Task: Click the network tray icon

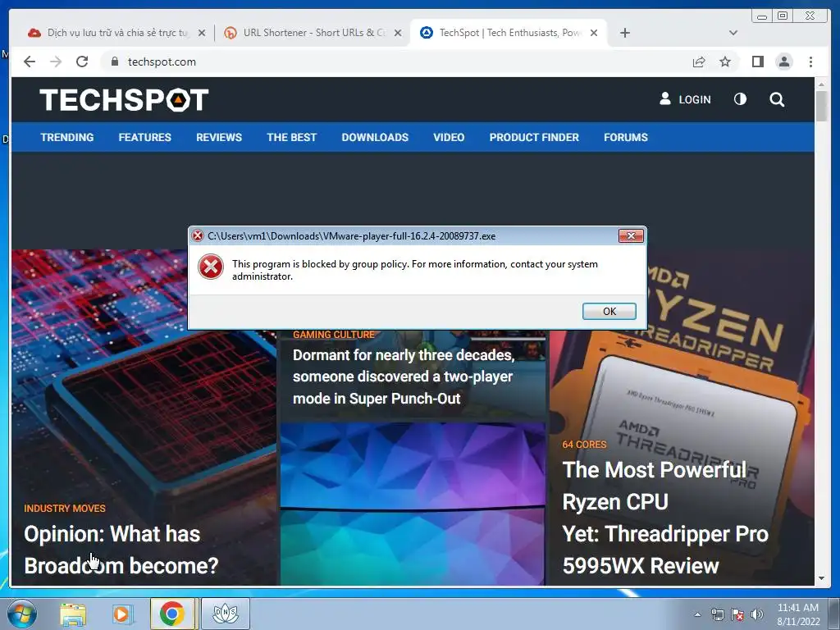Action: 717,614
